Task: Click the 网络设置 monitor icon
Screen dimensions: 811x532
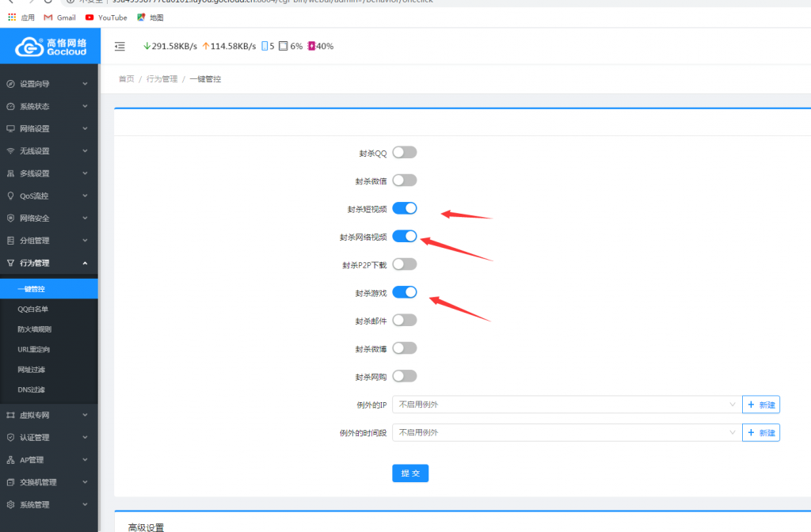Action: 10,128
